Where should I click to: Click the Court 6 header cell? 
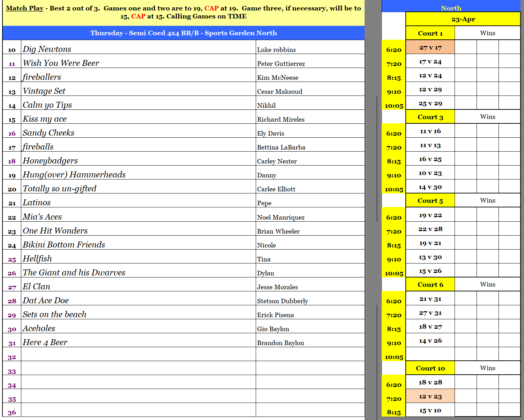tap(430, 285)
